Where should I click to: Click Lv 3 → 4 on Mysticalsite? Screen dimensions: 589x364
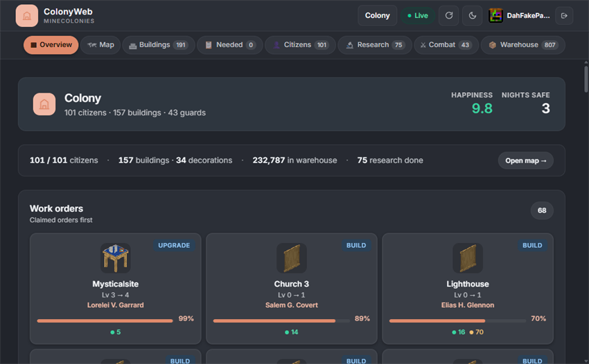click(x=115, y=295)
